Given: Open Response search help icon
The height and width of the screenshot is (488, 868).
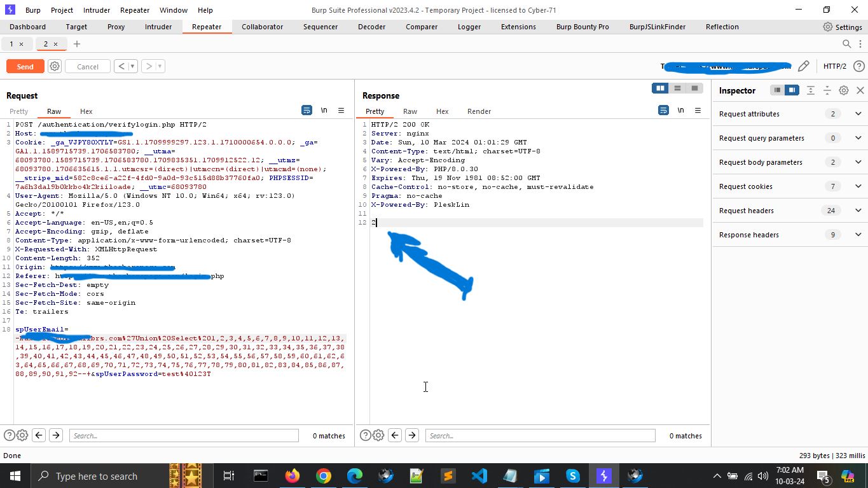Looking at the screenshot, I should click(x=366, y=435).
